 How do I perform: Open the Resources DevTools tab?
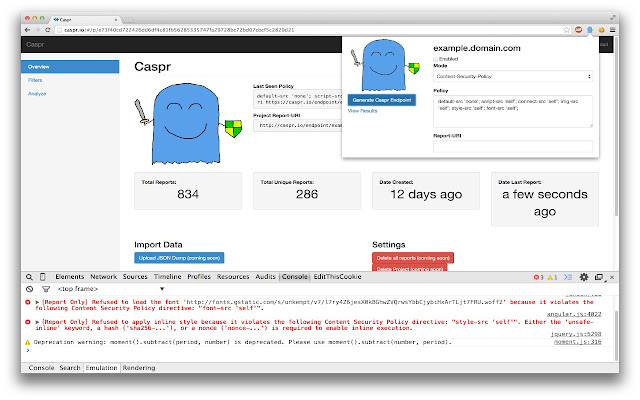tap(233, 277)
